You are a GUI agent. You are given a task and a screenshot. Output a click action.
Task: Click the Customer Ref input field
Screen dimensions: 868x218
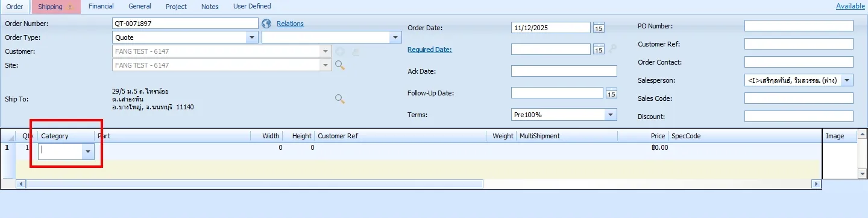799,44
